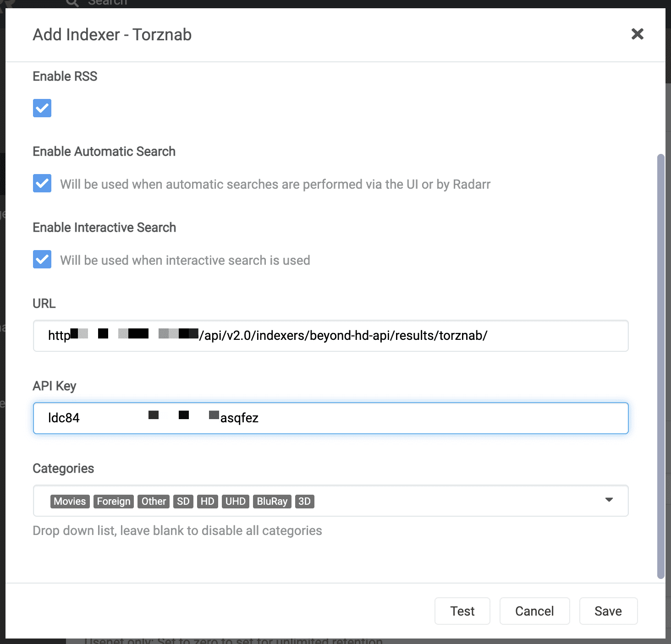Disable the Enable Interactive Search checkbox
The width and height of the screenshot is (671, 644).
point(42,259)
